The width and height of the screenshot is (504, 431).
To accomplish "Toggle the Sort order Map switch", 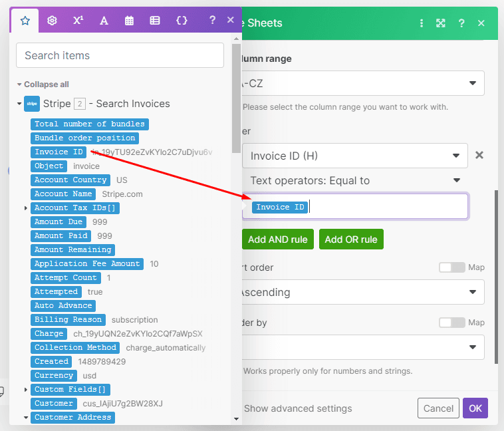I will tap(452, 267).
